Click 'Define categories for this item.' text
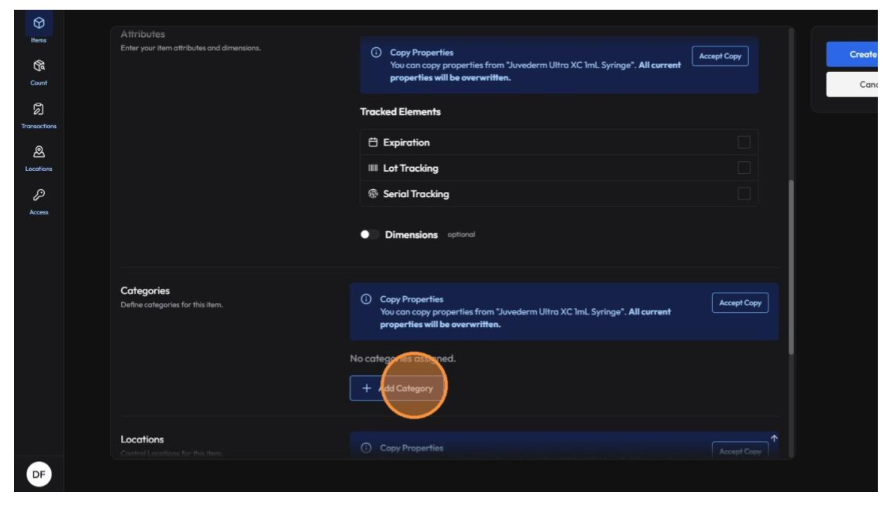This screenshot has height=522, width=885. (x=172, y=305)
